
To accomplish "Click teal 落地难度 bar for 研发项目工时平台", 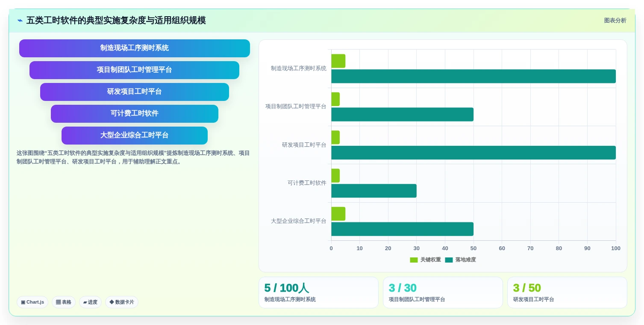I will pos(473,153).
